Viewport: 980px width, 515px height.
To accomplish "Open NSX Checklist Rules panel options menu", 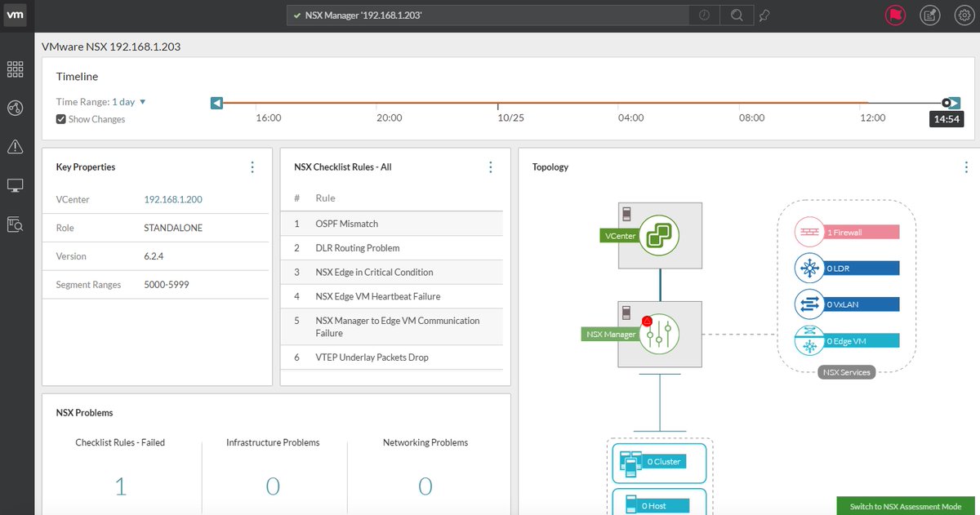I will pos(491,167).
